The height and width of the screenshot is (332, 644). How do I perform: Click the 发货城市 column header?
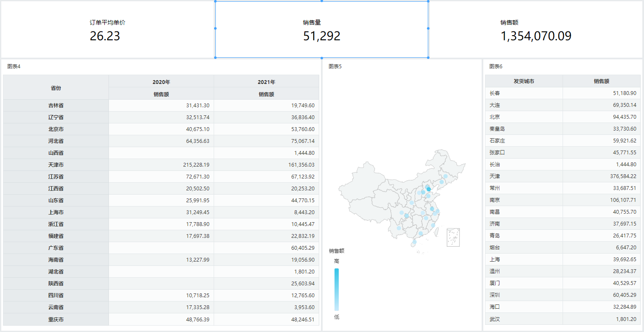tap(524, 81)
